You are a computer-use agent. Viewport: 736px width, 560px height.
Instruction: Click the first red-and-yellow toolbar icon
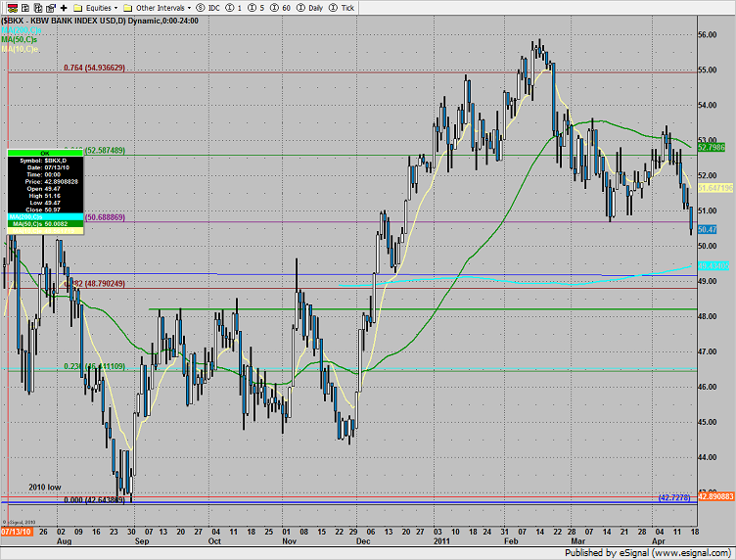tap(13, 8)
